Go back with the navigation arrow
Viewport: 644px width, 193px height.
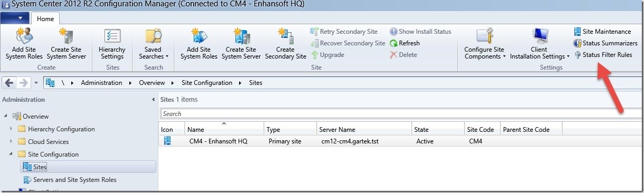point(10,83)
